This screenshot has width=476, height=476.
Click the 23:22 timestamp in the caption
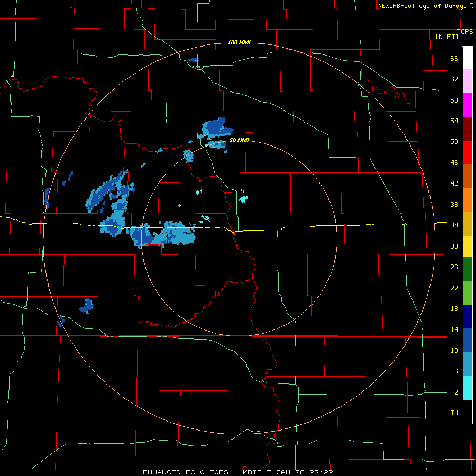point(321,472)
